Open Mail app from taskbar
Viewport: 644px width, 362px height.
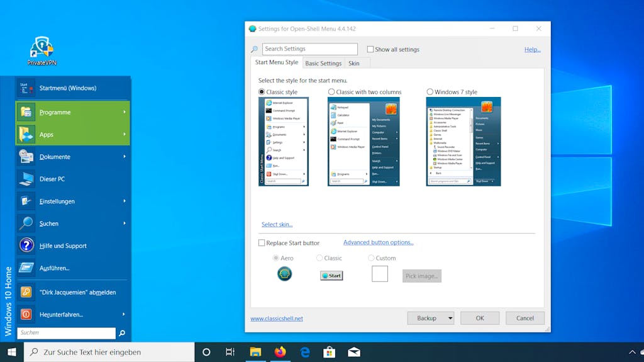point(354,352)
